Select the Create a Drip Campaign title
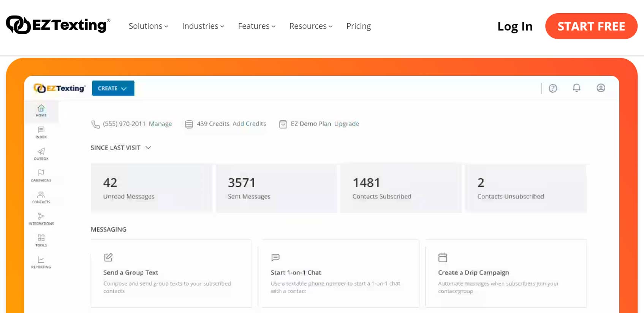Image resolution: width=644 pixels, height=313 pixels. [x=473, y=272]
